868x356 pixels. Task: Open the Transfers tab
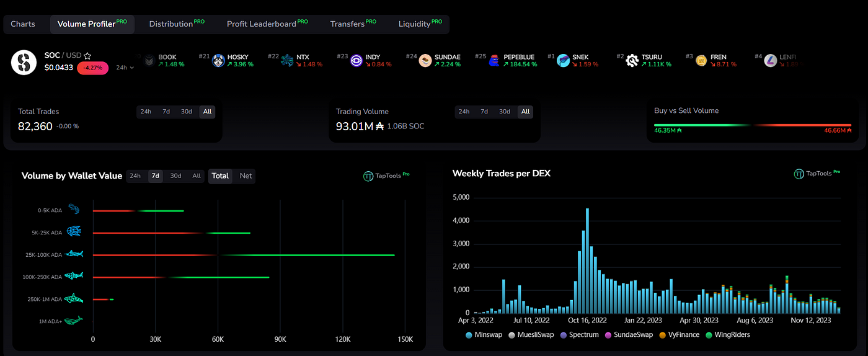click(353, 24)
